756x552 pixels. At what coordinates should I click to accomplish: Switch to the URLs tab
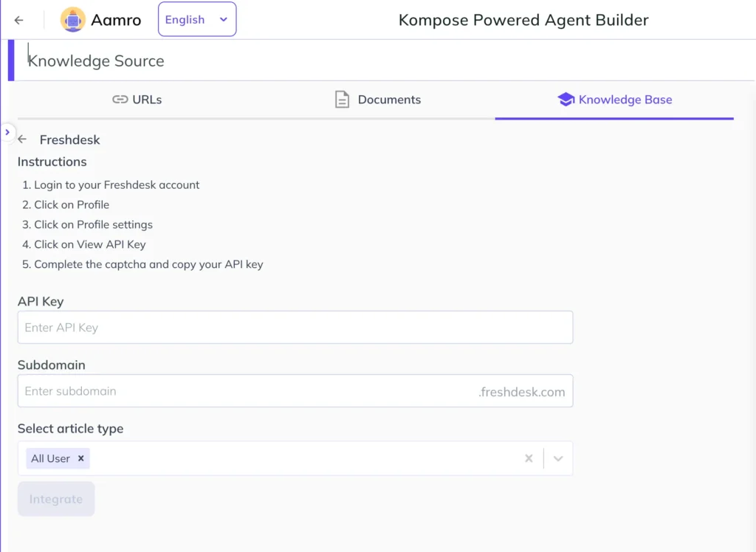coord(137,100)
